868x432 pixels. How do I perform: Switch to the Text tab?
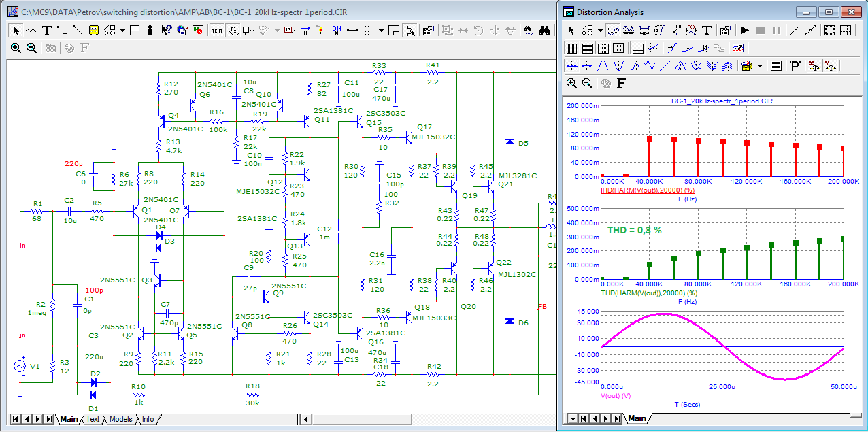point(93,419)
